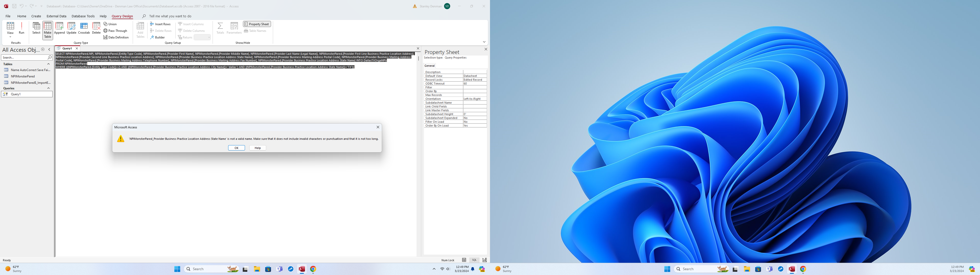980x275 pixels.
Task: Click the Union query button
Action: coord(110,24)
